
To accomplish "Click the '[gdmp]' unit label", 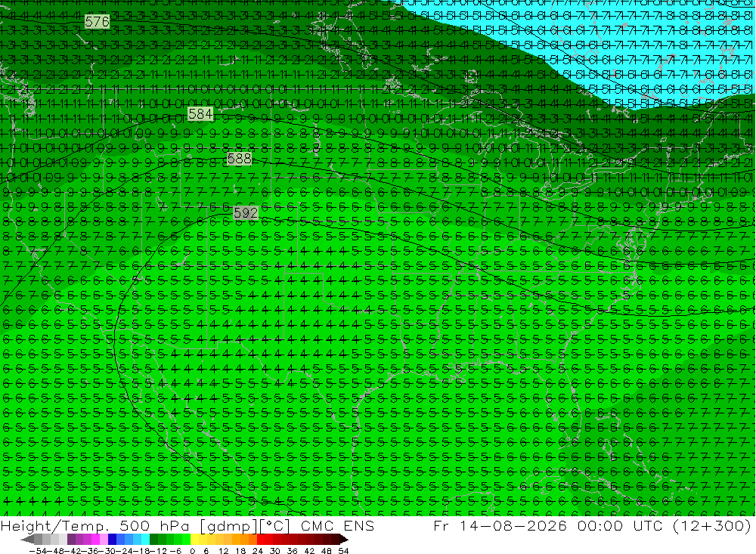I will (229, 526).
